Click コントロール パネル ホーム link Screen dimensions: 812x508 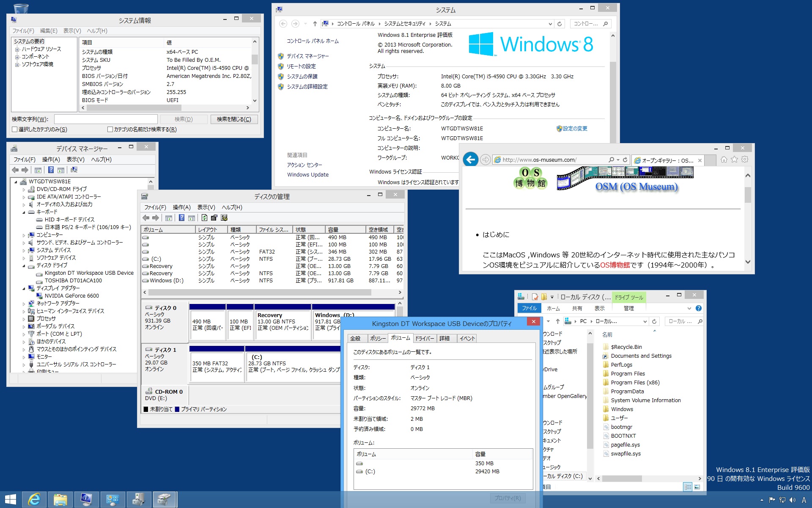pos(313,41)
